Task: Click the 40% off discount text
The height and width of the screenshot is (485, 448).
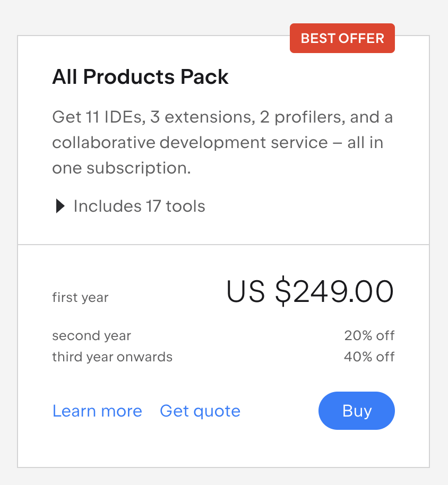Action: 369,357
